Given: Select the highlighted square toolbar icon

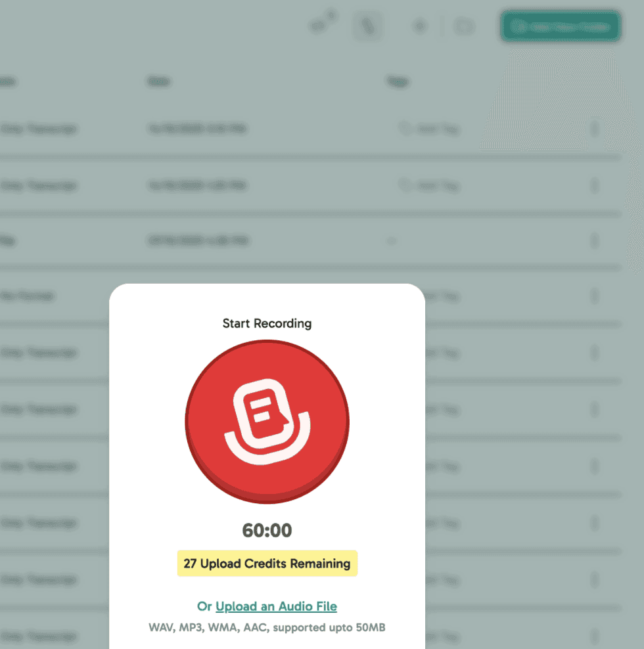Looking at the screenshot, I should point(367,27).
